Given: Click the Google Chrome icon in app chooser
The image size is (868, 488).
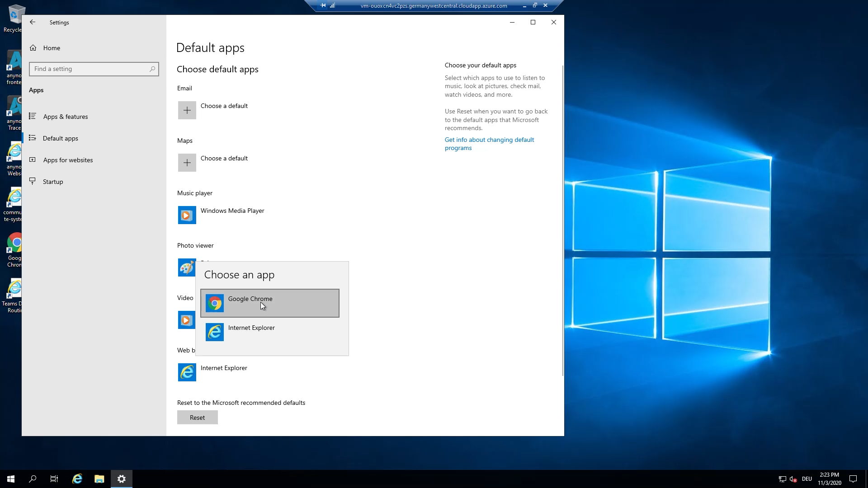Looking at the screenshot, I should coord(215,303).
